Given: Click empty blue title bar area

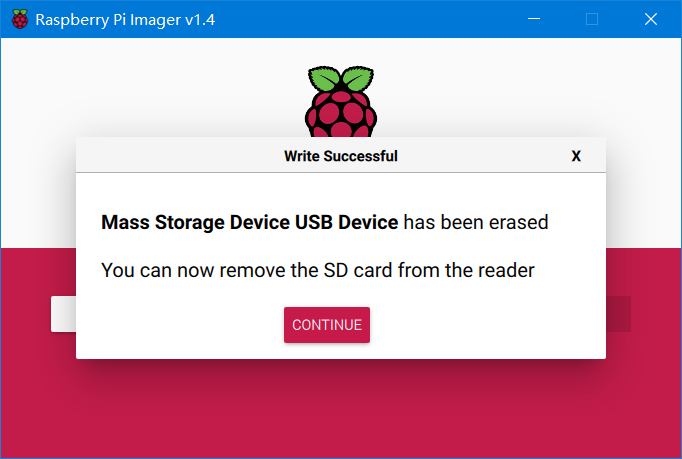Looking at the screenshot, I should coord(370,19).
